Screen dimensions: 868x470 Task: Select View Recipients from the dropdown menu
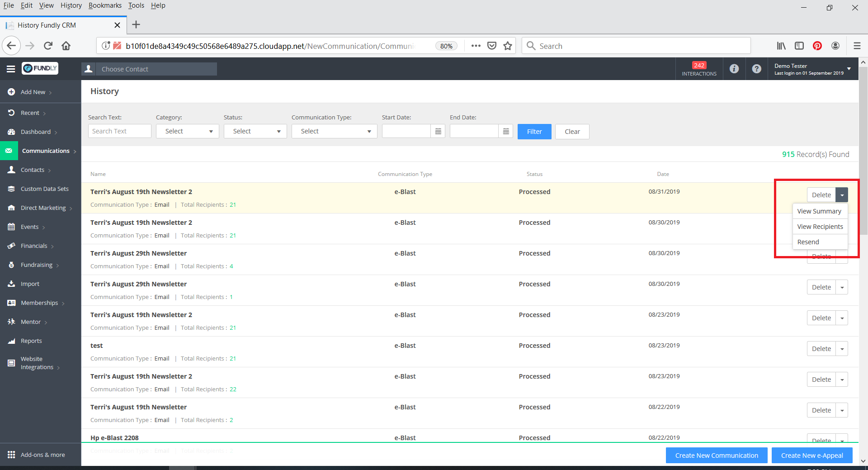click(x=820, y=227)
